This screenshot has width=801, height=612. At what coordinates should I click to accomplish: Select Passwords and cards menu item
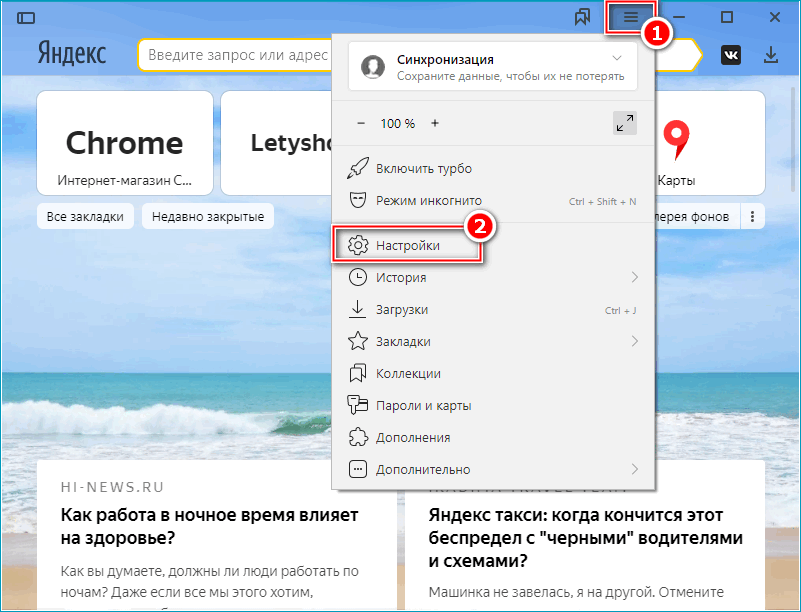click(x=423, y=405)
